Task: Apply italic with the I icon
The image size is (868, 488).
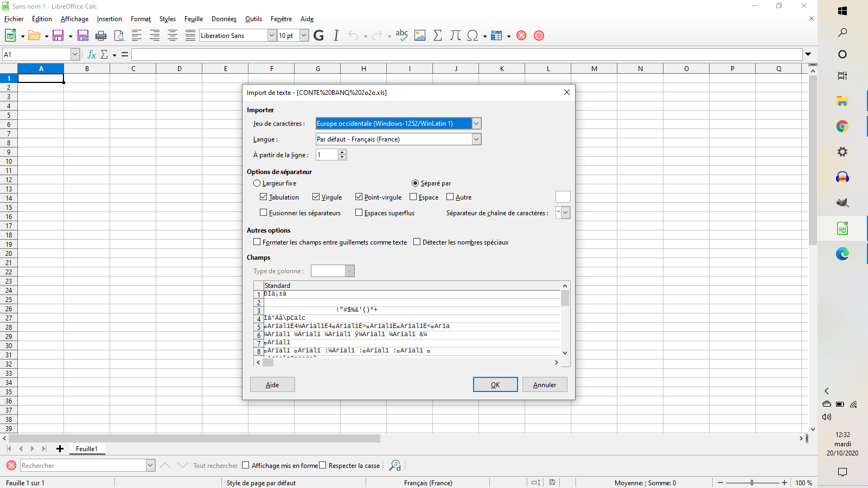Action: click(336, 35)
